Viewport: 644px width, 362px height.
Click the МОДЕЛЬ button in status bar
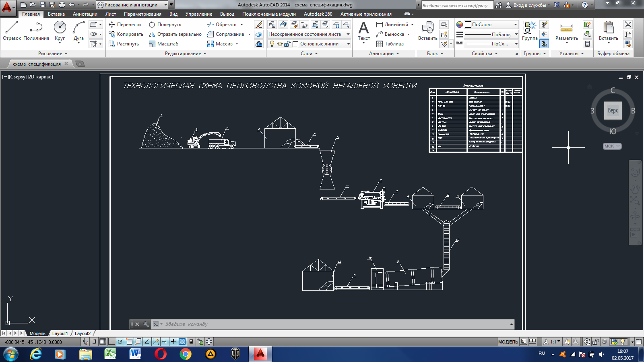508,342
